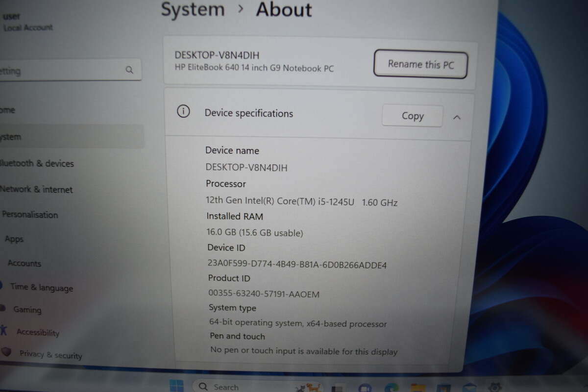Select System in the settings sidebar
The width and height of the screenshot is (588, 392).
coord(73,137)
